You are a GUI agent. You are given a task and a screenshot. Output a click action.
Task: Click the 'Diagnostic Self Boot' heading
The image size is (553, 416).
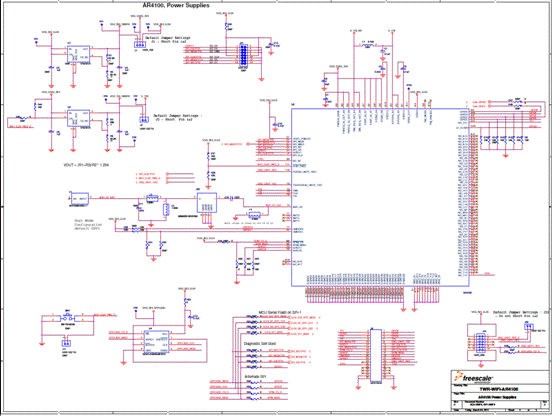pyautogui.click(x=260, y=343)
